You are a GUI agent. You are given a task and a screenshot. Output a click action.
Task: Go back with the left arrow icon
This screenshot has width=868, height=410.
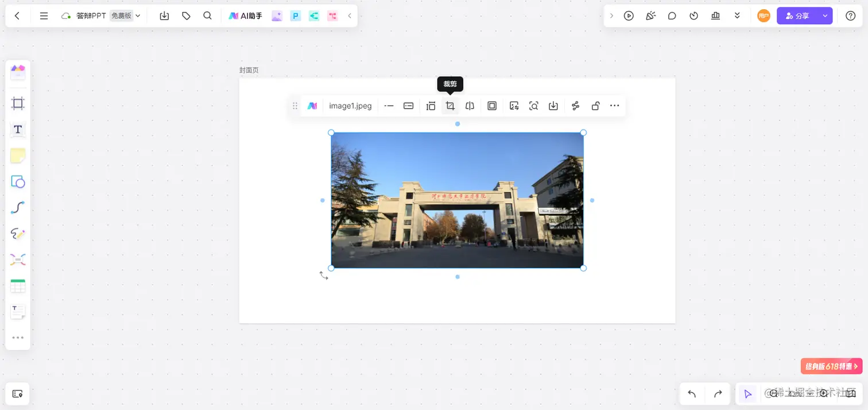[17, 16]
